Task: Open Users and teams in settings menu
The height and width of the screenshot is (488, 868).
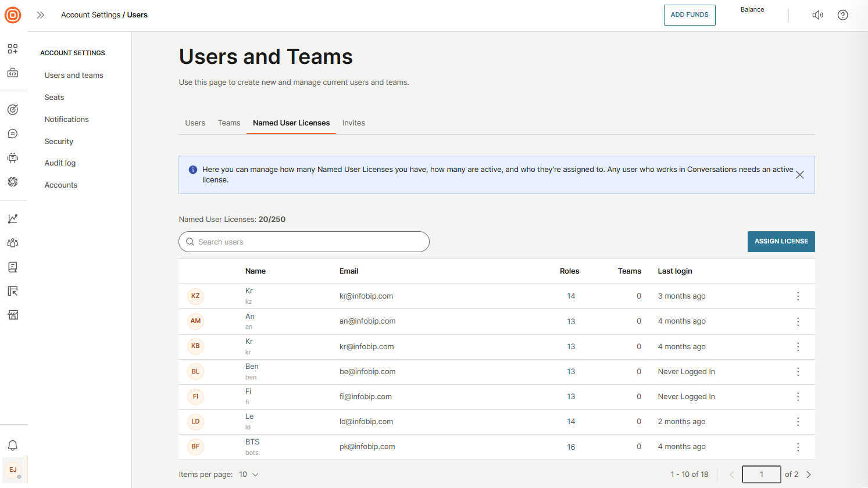Action: tap(74, 76)
